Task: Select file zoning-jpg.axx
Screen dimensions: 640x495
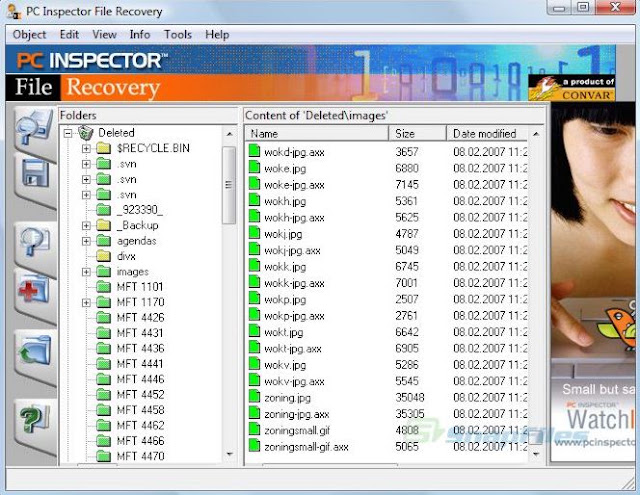Action: pyautogui.click(x=296, y=414)
